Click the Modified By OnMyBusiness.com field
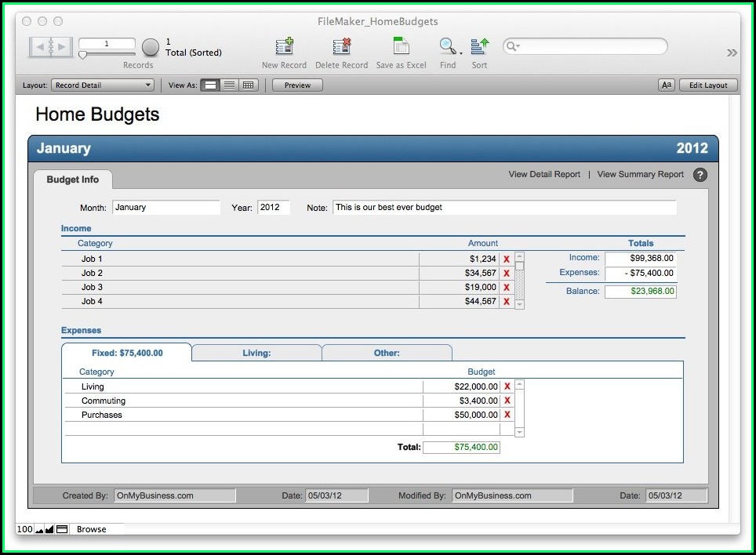This screenshot has height=555, width=756. pyautogui.click(x=512, y=495)
